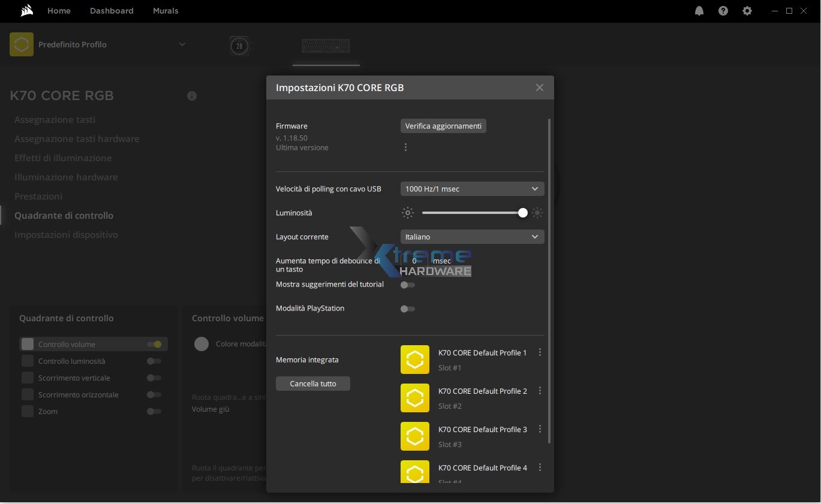The height and width of the screenshot is (504, 821).
Task: Toggle Modalità PlayStation switch
Action: click(x=408, y=309)
